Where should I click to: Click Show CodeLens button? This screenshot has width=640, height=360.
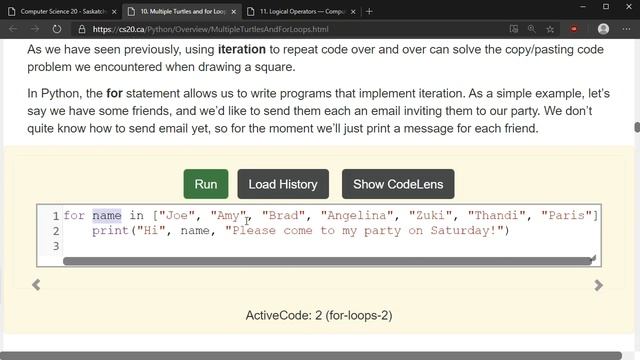(398, 184)
